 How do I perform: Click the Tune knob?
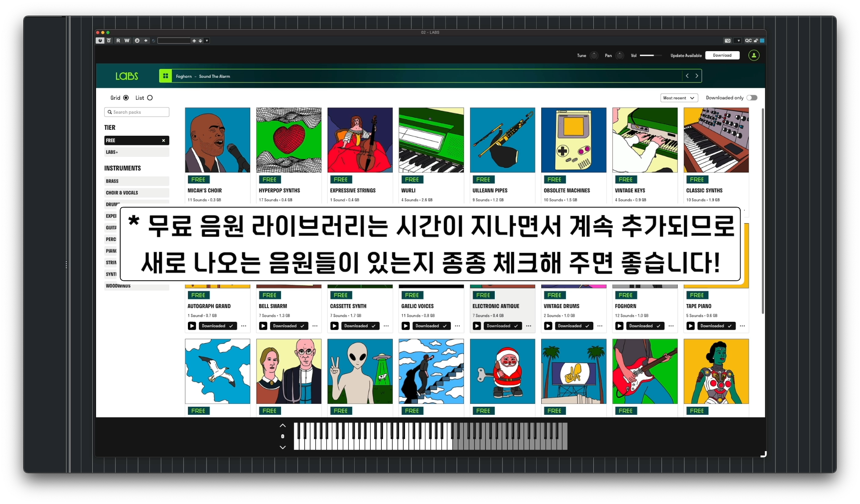point(594,55)
